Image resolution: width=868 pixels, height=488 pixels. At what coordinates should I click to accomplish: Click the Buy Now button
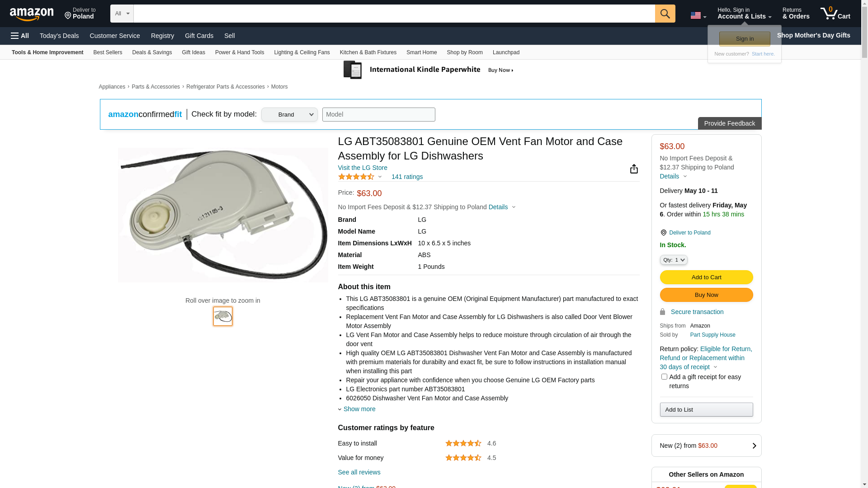point(706,295)
